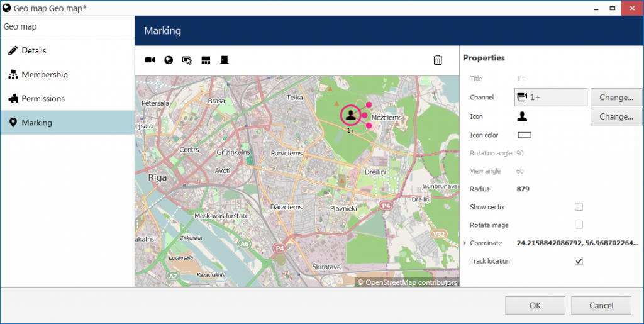Click the globe geo map toolbar icon
Image resolution: width=644 pixels, height=324 pixels.
point(169,60)
